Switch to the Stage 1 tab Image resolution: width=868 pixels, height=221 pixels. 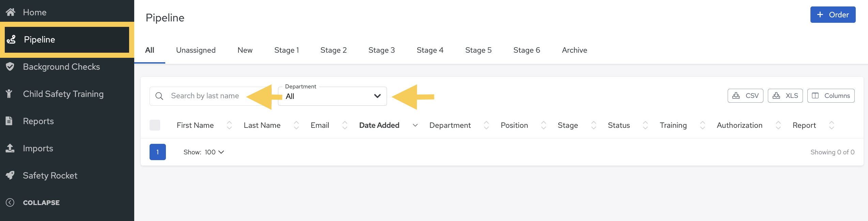pyautogui.click(x=286, y=50)
